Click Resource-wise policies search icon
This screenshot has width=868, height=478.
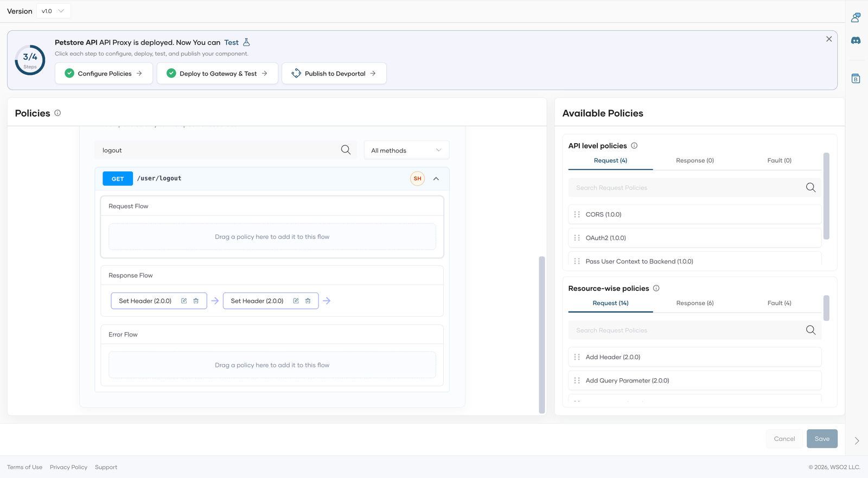pos(810,330)
